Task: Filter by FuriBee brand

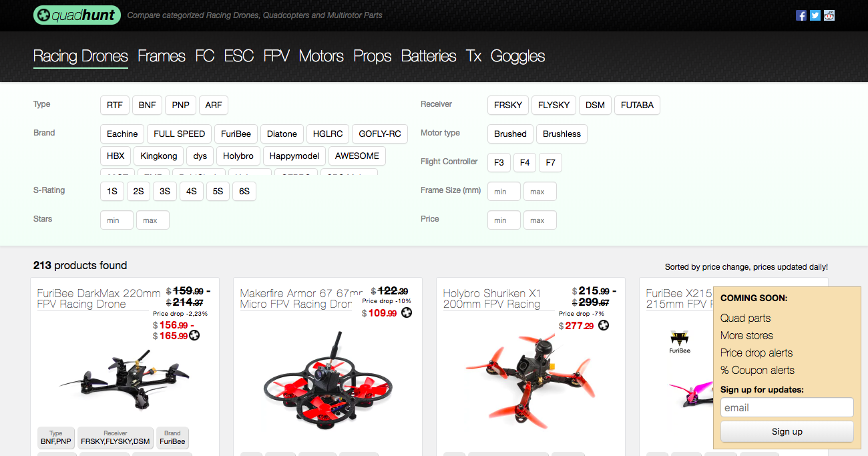Action: 236,134
